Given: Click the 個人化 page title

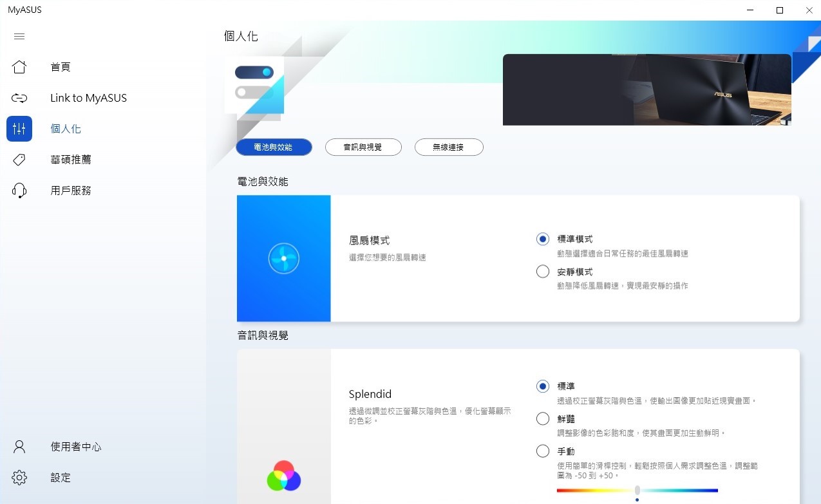Looking at the screenshot, I should [241, 36].
